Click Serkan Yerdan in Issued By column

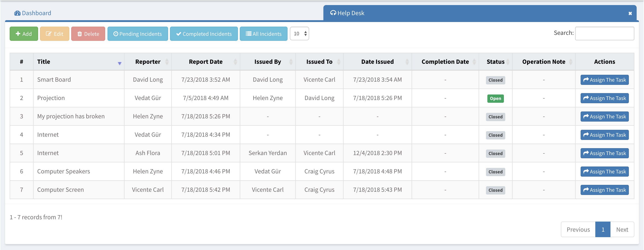click(268, 153)
